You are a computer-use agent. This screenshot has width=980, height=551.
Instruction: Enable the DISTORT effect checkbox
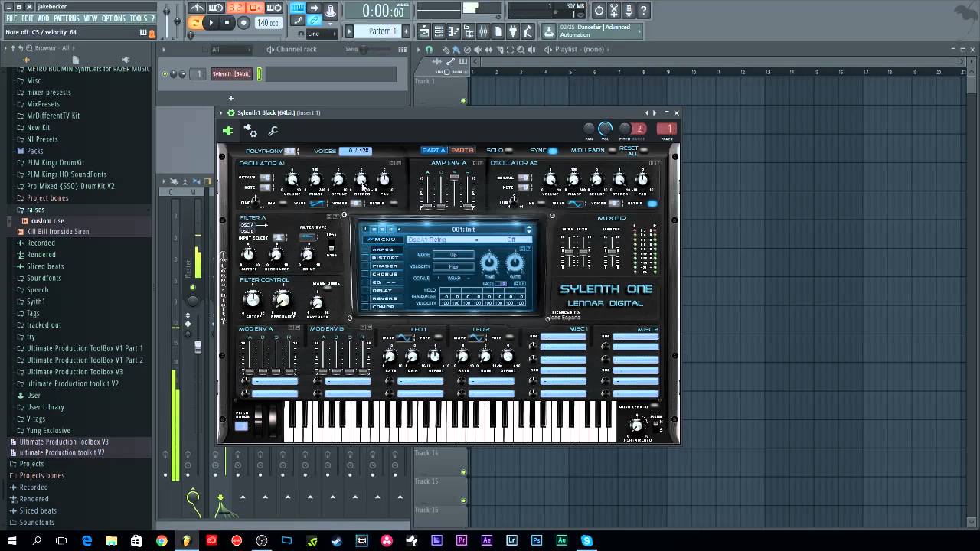(x=366, y=258)
